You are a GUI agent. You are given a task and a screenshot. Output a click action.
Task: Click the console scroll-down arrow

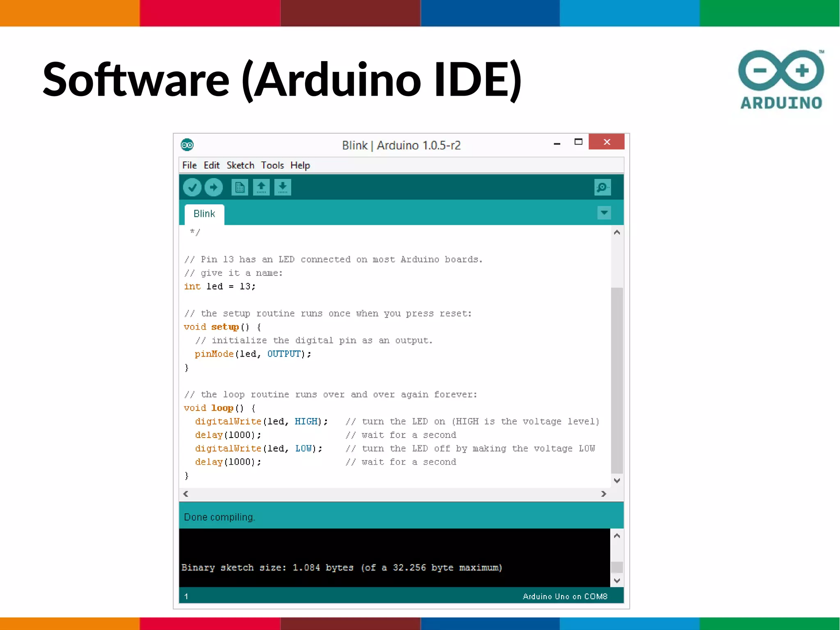coord(617,580)
